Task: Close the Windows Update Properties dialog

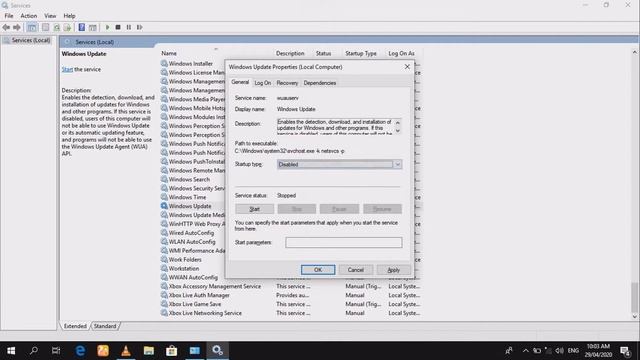Action: click(407, 67)
